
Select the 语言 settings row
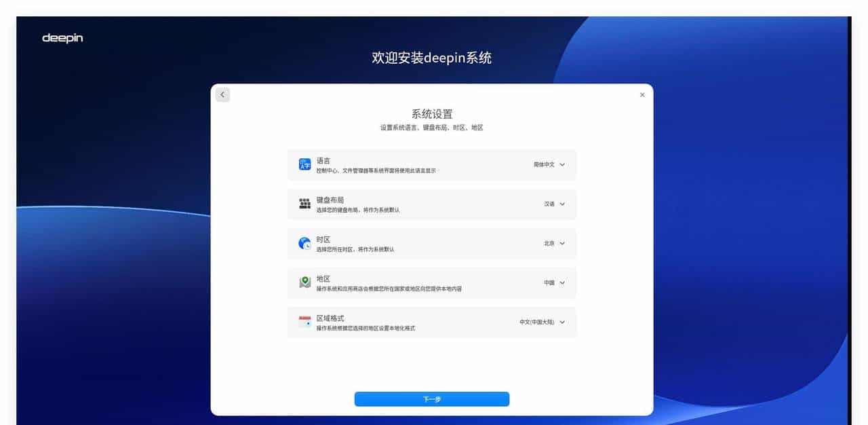coord(432,164)
